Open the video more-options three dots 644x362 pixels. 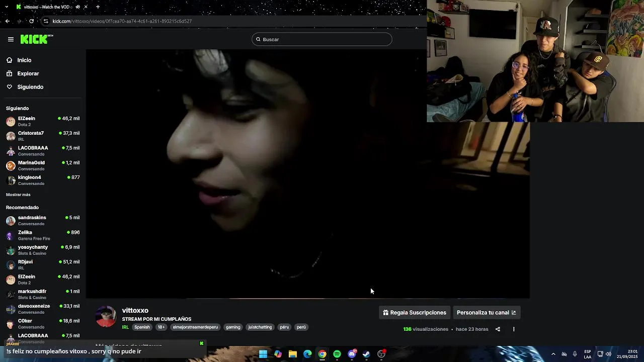(x=514, y=329)
